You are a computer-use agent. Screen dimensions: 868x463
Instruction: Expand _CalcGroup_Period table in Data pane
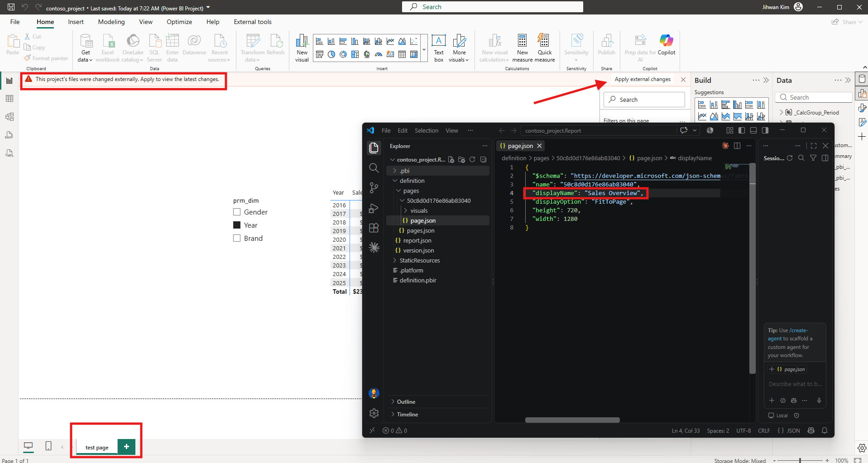click(x=781, y=112)
